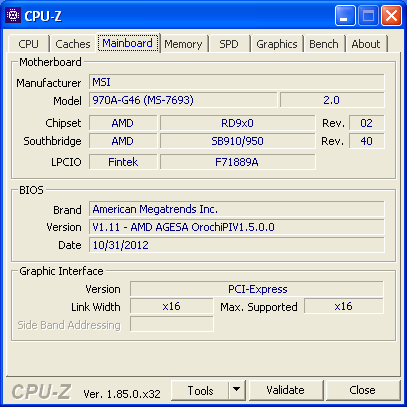Close the window with the red X
The image size is (407, 407).
click(391, 16)
